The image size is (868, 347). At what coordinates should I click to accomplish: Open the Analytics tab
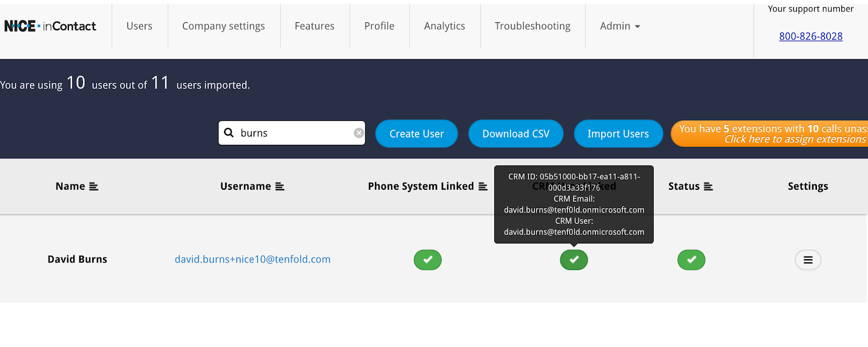(444, 26)
